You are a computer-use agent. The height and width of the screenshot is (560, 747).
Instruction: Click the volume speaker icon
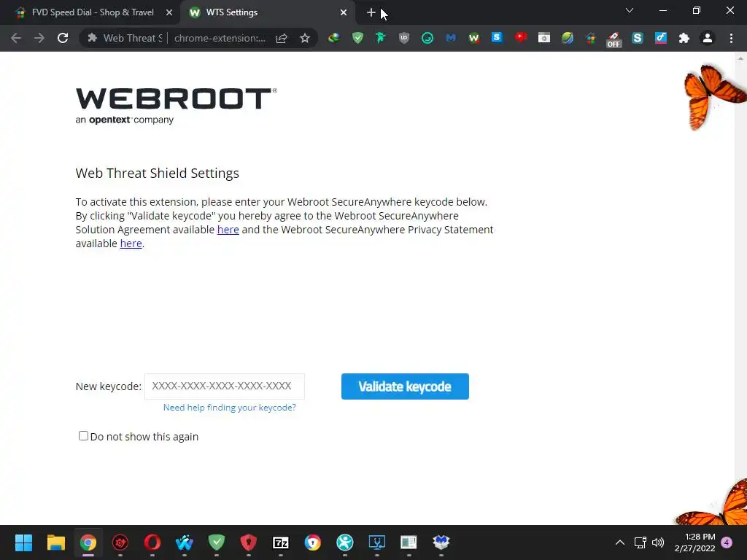658,542
